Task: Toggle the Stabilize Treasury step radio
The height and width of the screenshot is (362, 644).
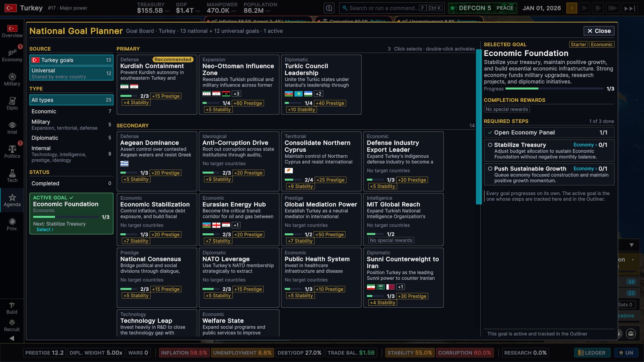Action: coord(490,145)
